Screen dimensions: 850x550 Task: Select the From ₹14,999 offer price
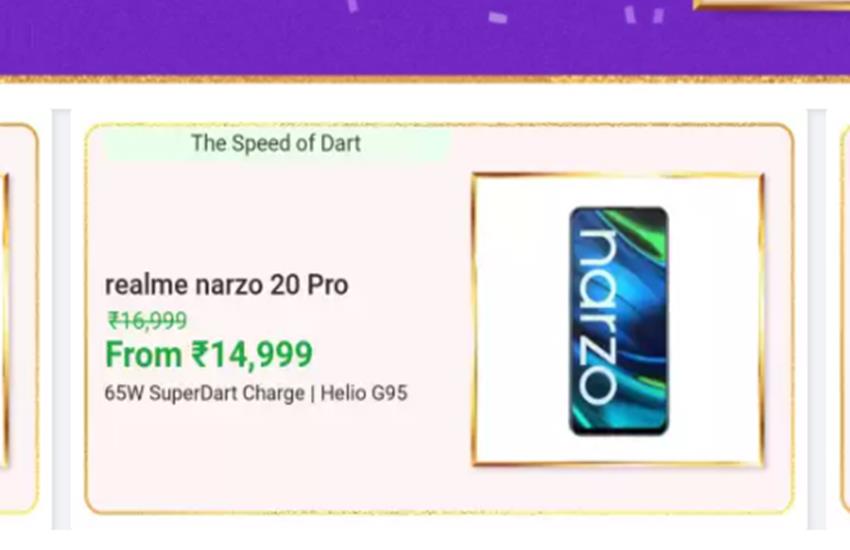[209, 354]
